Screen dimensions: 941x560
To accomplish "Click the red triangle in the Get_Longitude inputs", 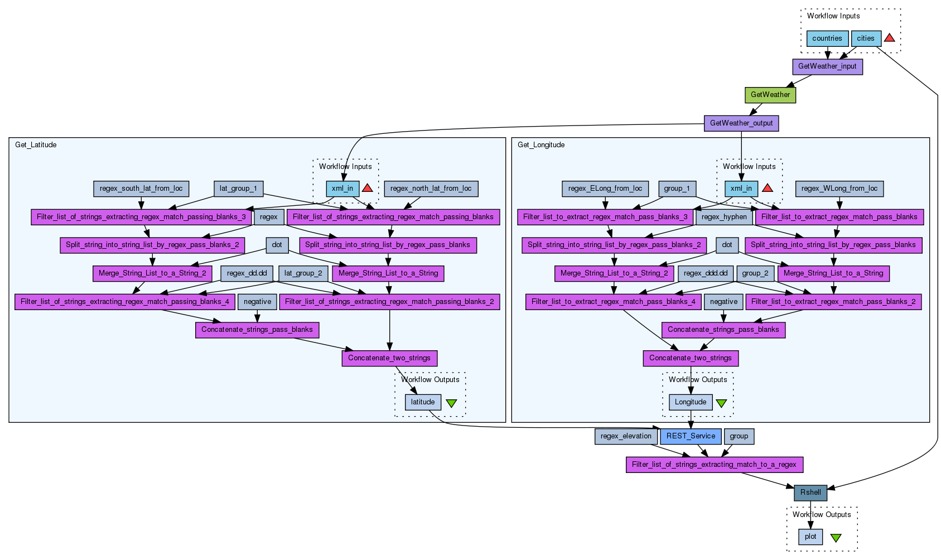I will [x=767, y=188].
